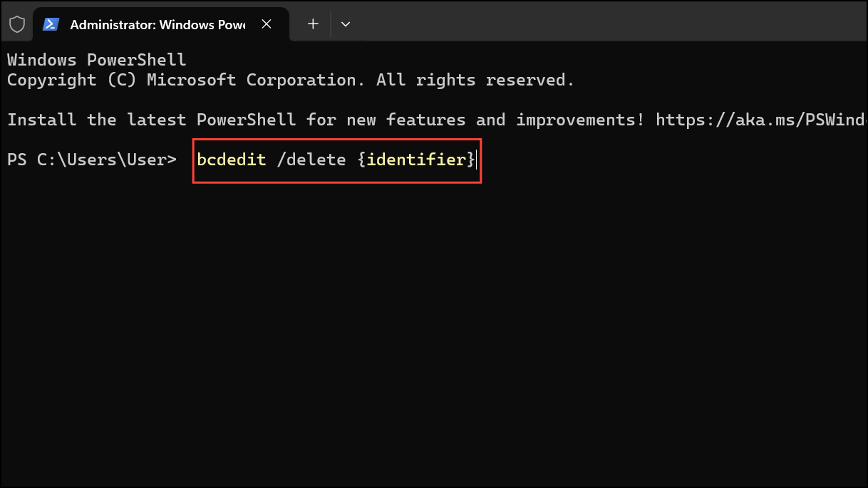The width and height of the screenshot is (868, 488).
Task: Click the All rights reserved text
Action: 475,80
